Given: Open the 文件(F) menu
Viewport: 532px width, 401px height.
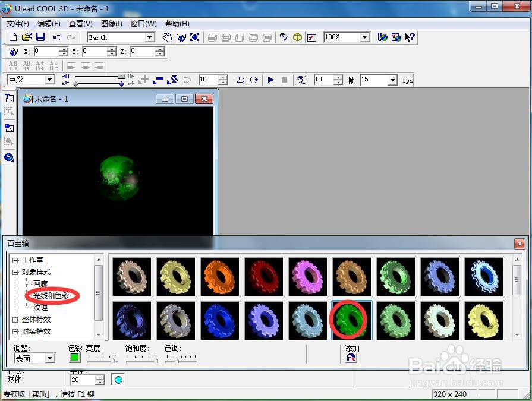Looking at the screenshot, I should tap(18, 24).
